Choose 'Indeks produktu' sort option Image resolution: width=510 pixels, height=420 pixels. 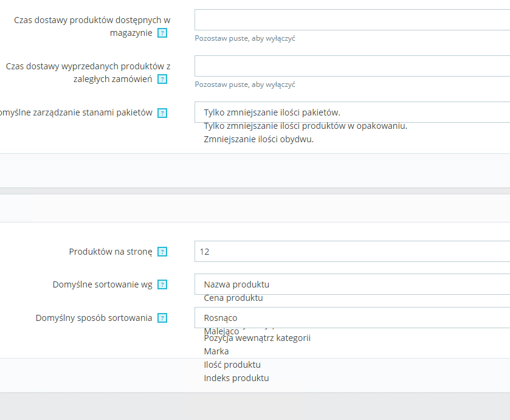236,378
